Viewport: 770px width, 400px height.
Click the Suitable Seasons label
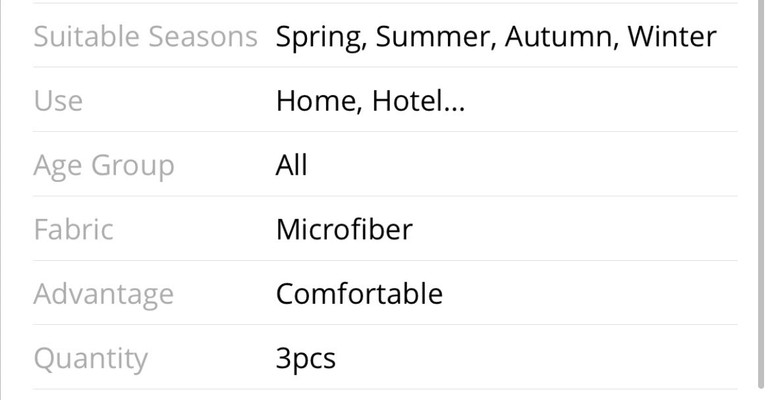click(x=145, y=37)
